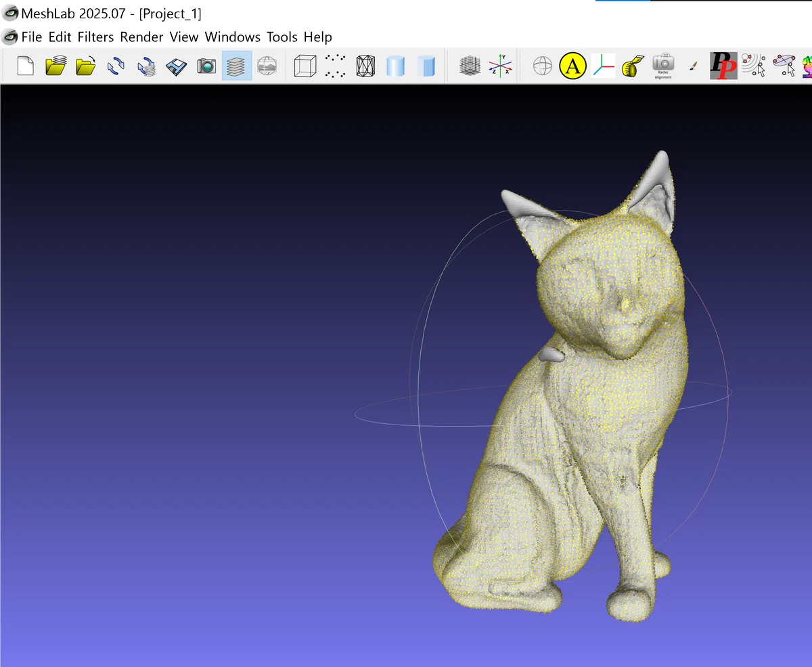Open the Render menu
Screen dimensions: 812x667
pos(141,37)
